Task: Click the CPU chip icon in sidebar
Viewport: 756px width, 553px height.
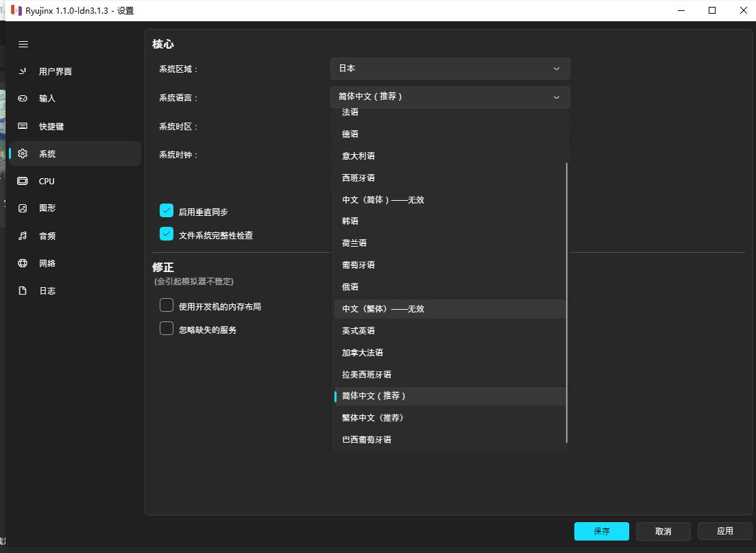Action: click(23, 181)
